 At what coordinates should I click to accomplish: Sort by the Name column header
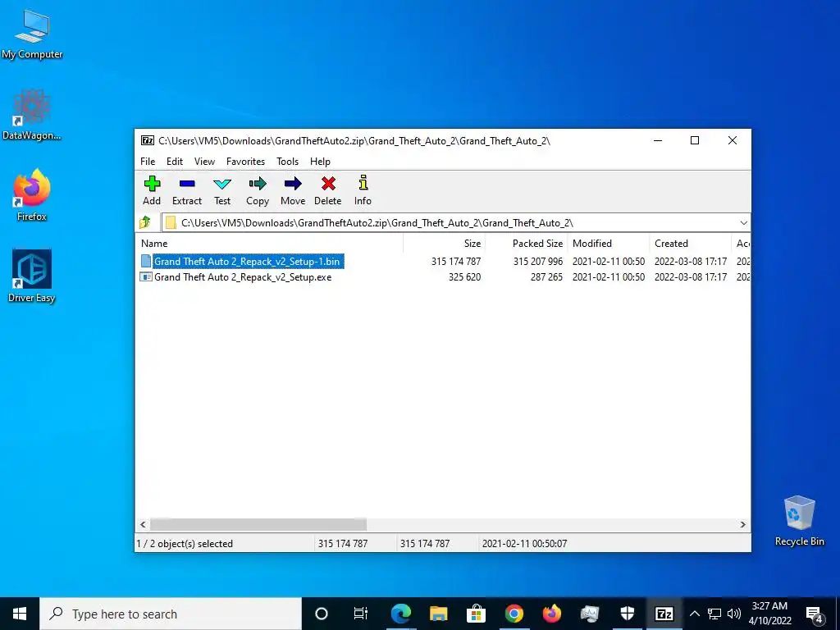[269, 243]
